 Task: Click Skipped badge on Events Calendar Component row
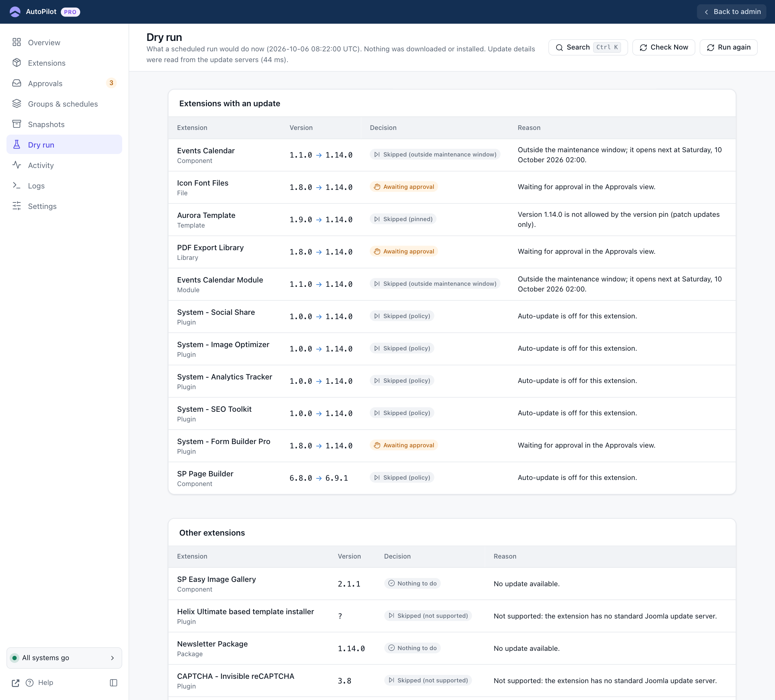coord(435,155)
